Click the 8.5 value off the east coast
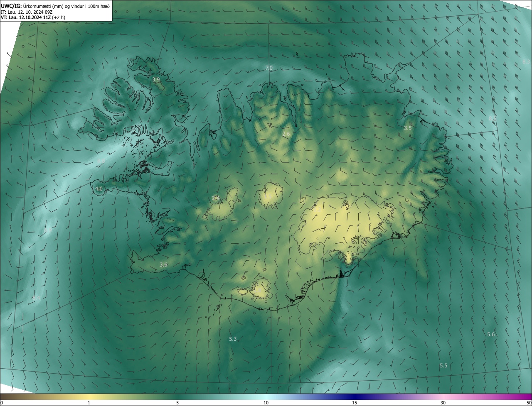The width and height of the screenshot is (532, 406). 493,118
